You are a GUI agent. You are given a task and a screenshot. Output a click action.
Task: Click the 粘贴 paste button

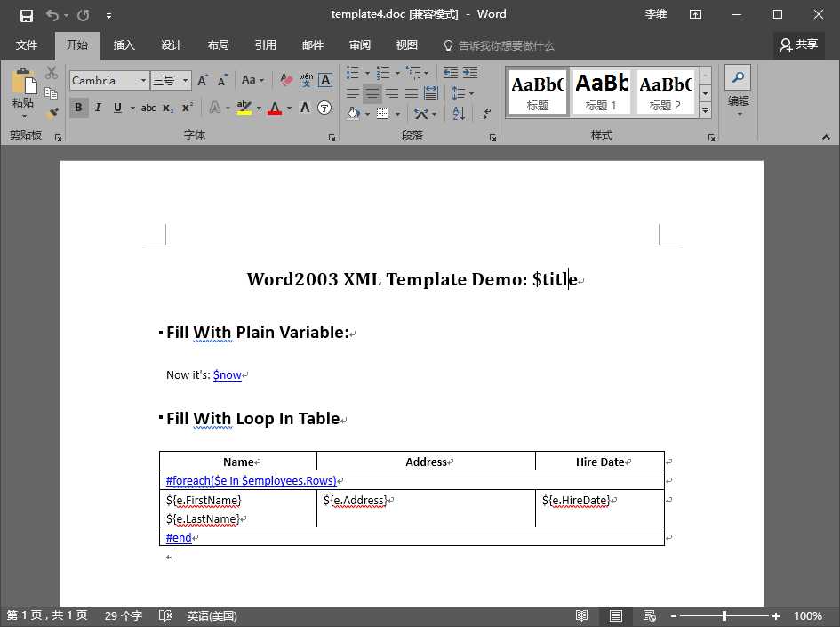click(x=23, y=92)
